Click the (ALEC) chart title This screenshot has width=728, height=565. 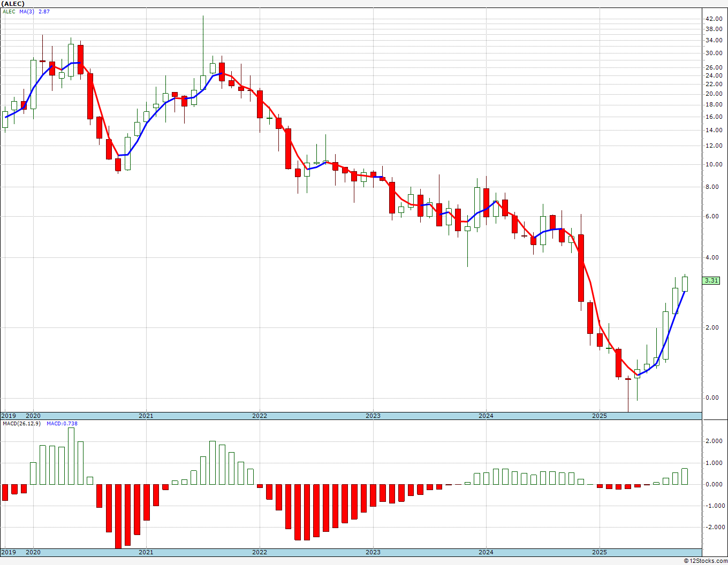(13, 3)
